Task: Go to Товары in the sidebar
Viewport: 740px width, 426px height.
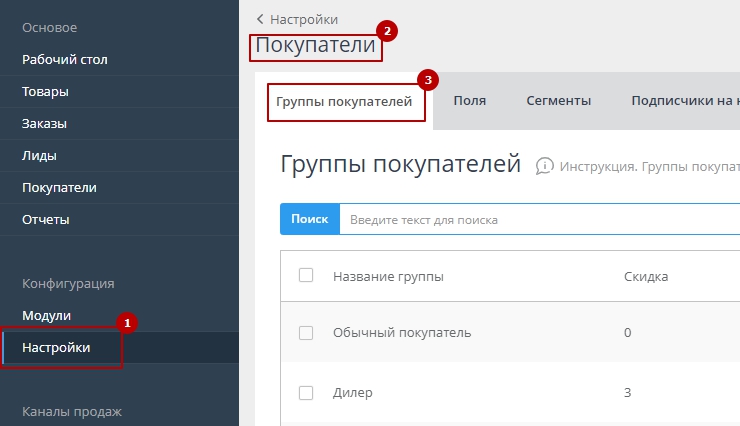Action: click(x=46, y=92)
